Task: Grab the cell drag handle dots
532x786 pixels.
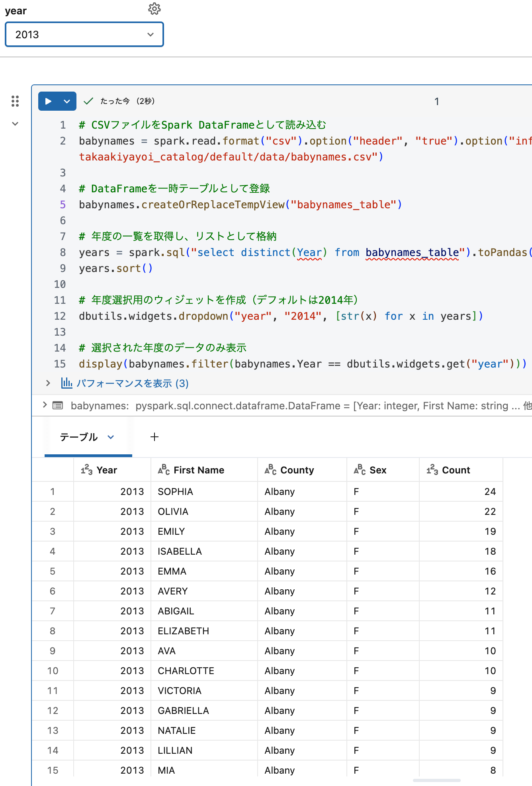Action: pos(15,101)
